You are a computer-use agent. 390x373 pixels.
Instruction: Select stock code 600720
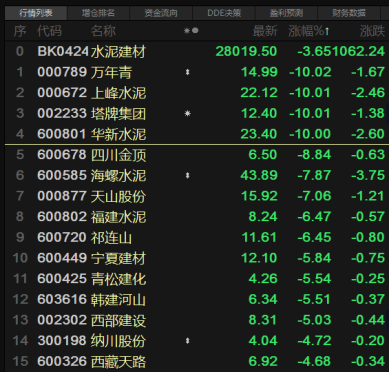point(62,238)
